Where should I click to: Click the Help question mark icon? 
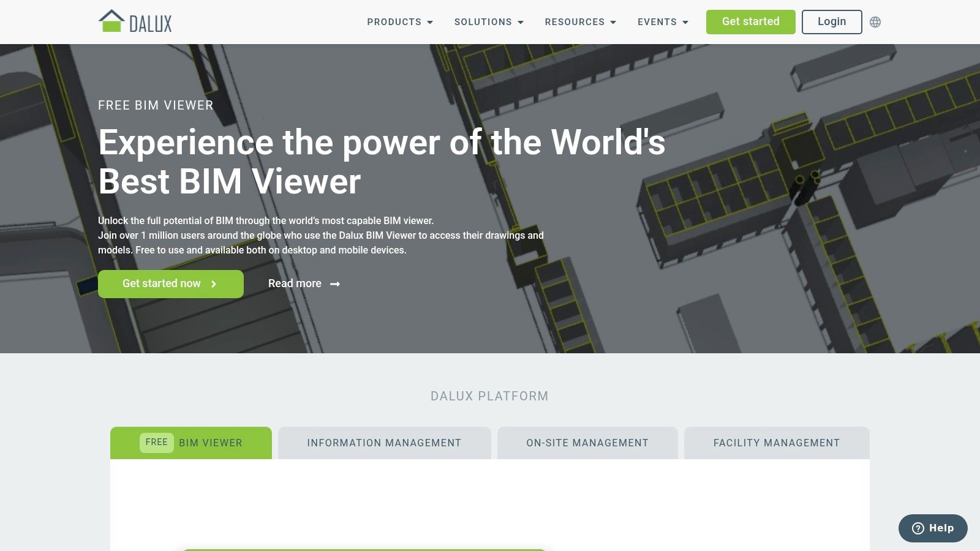tap(918, 528)
